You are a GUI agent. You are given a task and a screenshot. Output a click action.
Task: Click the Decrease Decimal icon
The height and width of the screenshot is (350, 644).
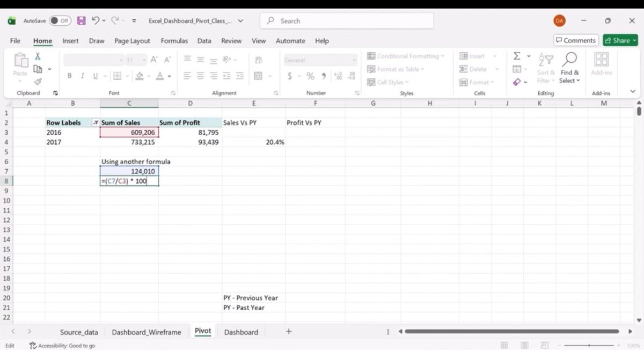[x=352, y=76]
